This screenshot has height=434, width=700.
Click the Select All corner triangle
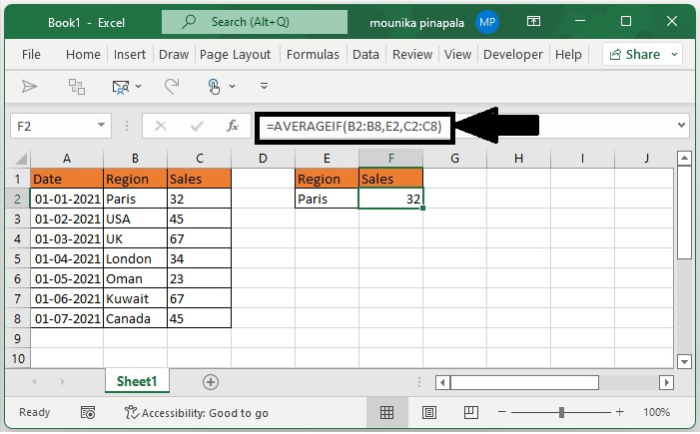pos(22,159)
